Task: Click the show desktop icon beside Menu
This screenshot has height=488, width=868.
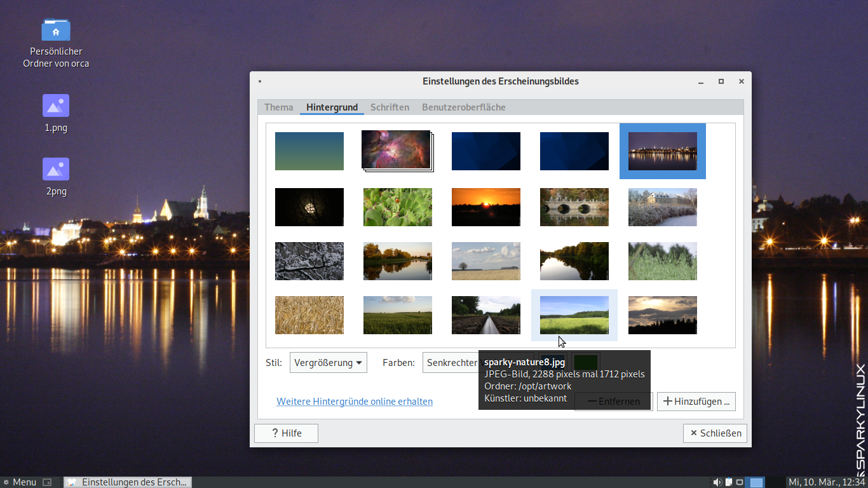Action: 47,482
